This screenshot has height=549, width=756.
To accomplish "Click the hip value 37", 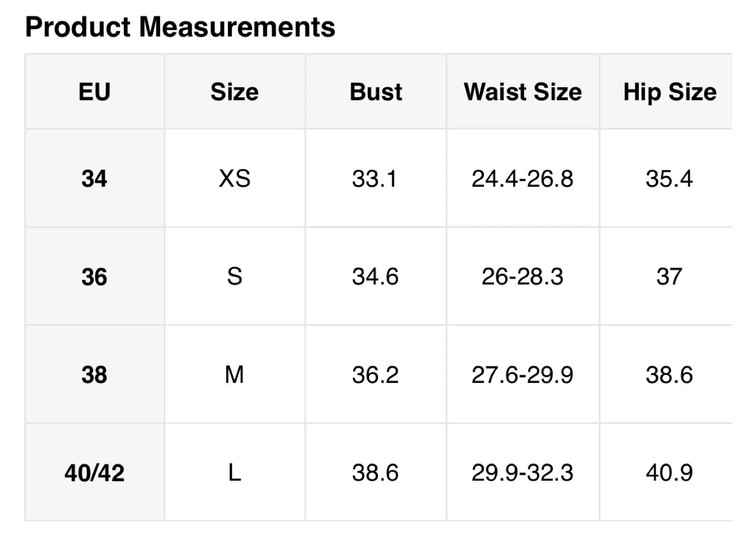I will click(x=669, y=277).
